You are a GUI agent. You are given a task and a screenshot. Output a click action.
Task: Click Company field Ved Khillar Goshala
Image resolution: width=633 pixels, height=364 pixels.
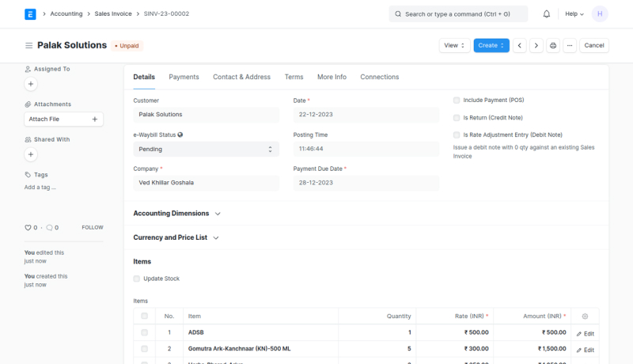(x=206, y=183)
